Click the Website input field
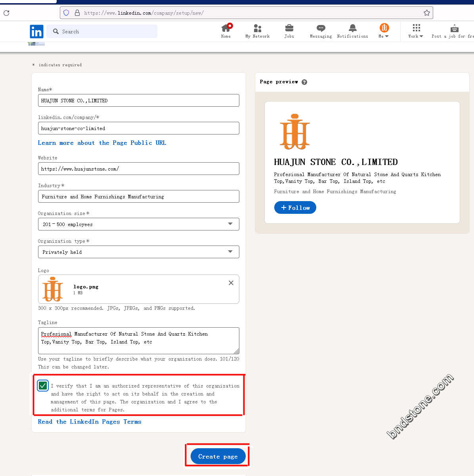Viewport: 474px width, 476px height. pyautogui.click(x=139, y=169)
